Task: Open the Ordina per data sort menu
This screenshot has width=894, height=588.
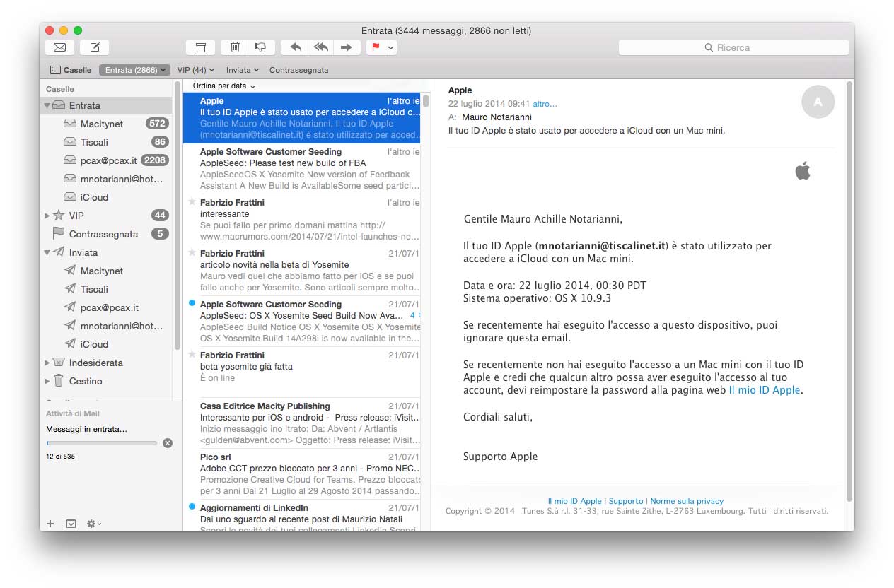Action: pos(223,86)
